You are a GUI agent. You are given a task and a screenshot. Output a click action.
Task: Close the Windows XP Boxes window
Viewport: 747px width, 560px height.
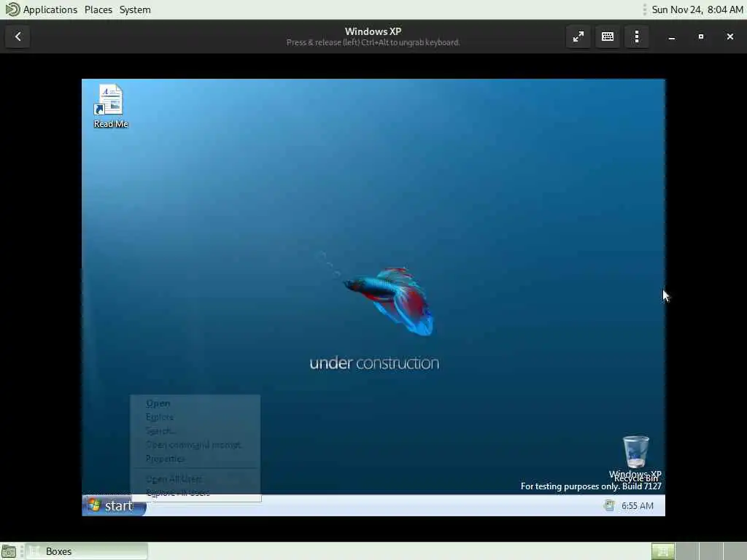point(729,36)
